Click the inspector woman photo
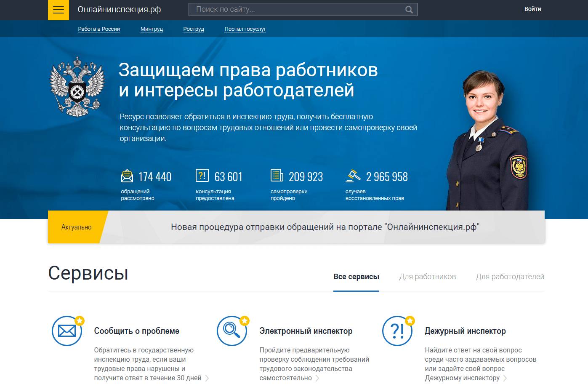This screenshot has width=588, height=392. pos(488,140)
